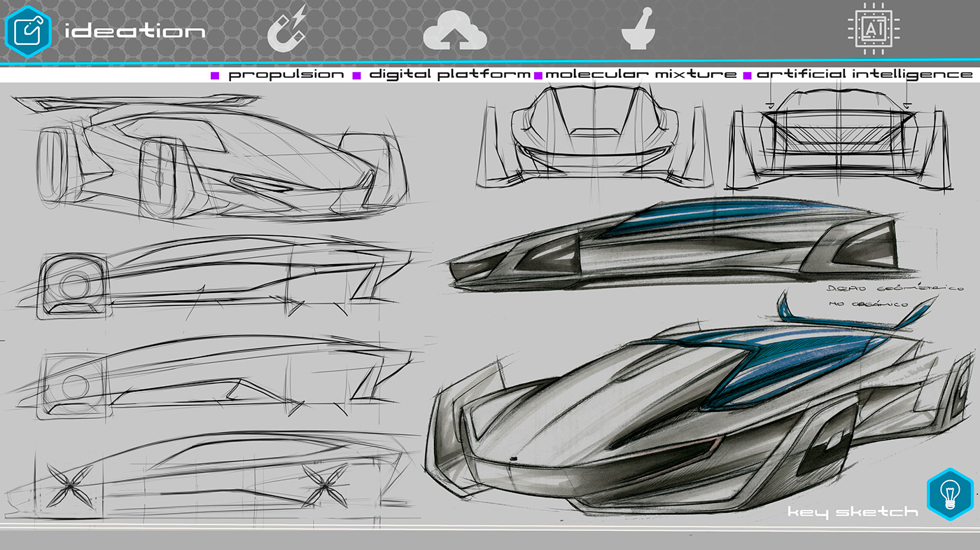Click the AI chip icon
This screenshot has height=550, width=980.
(874, 29)
